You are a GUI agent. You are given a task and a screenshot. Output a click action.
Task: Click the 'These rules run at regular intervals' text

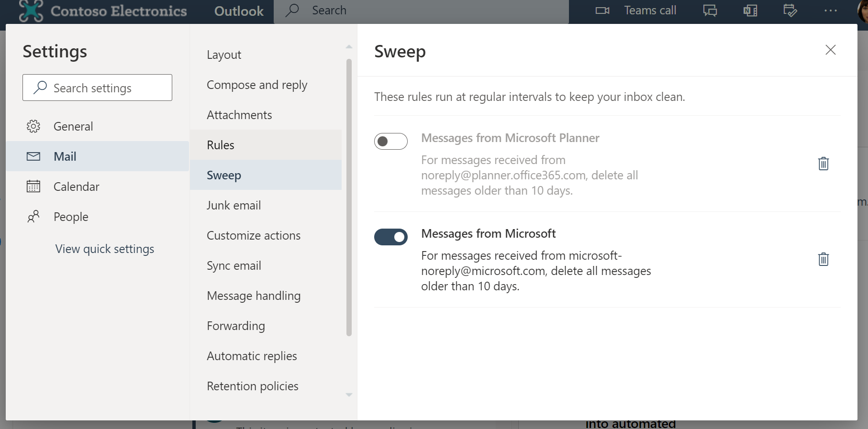tap(530, 97)
